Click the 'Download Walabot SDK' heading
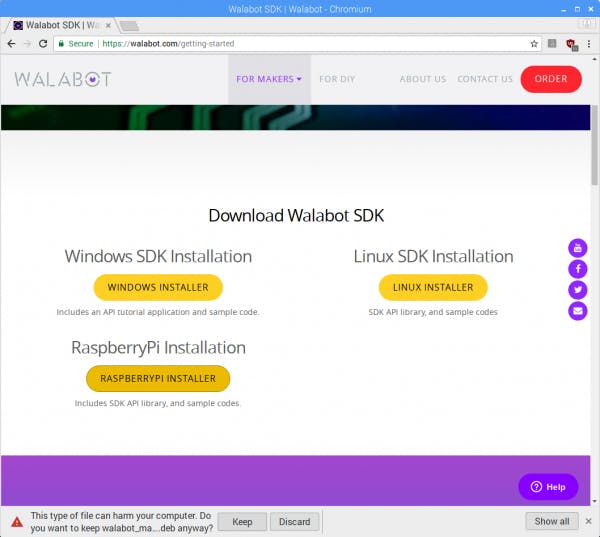The height and width of the screenshot is (537, 600). coord(296,215)
